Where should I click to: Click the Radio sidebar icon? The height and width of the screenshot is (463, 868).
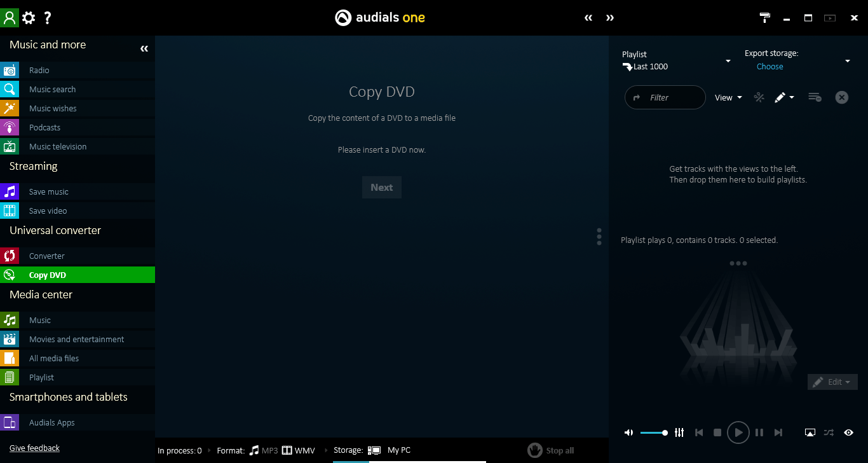(x=10, y=70)
